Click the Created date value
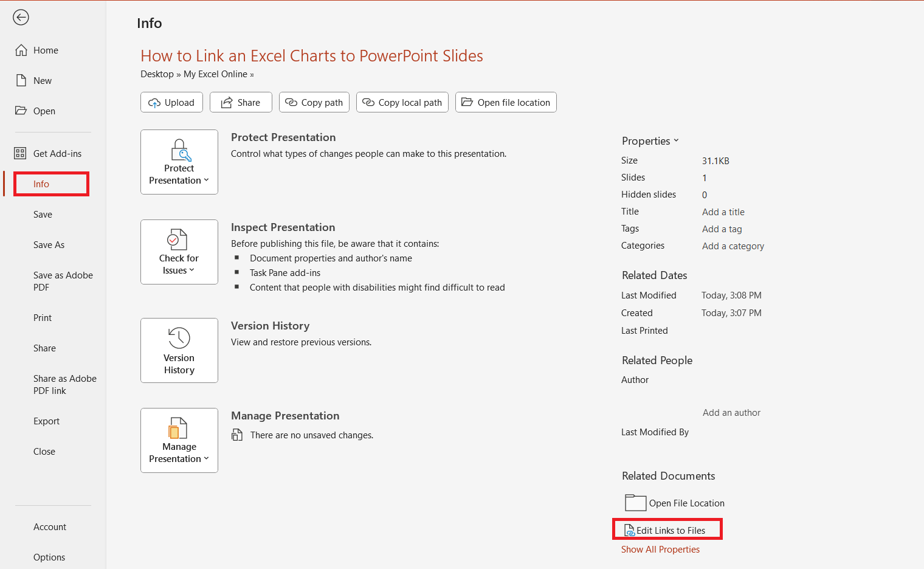Screen dimensions: 924x569 click(731, 313)
